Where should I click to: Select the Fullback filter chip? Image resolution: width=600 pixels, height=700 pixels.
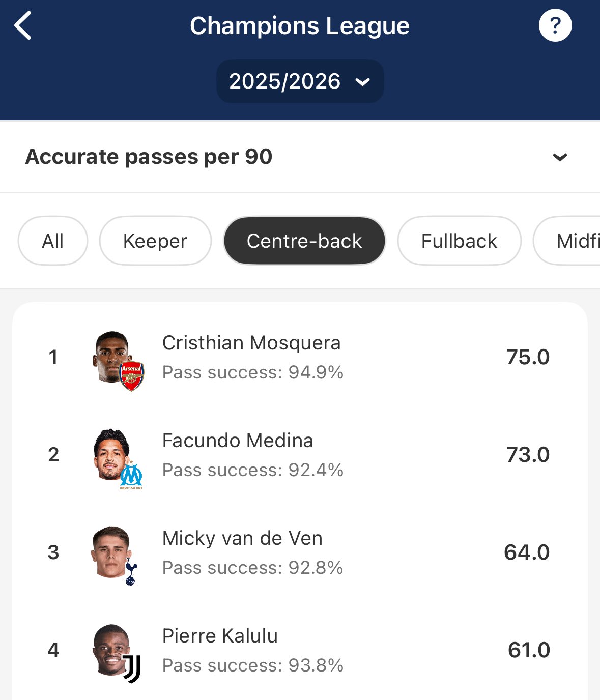pos(459,241)
